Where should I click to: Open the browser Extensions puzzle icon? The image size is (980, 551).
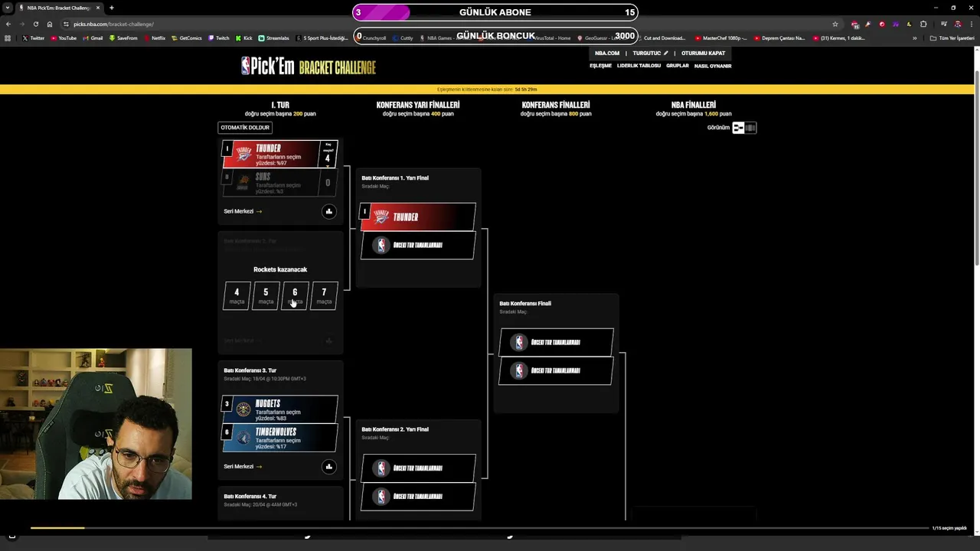coord(923,24)
